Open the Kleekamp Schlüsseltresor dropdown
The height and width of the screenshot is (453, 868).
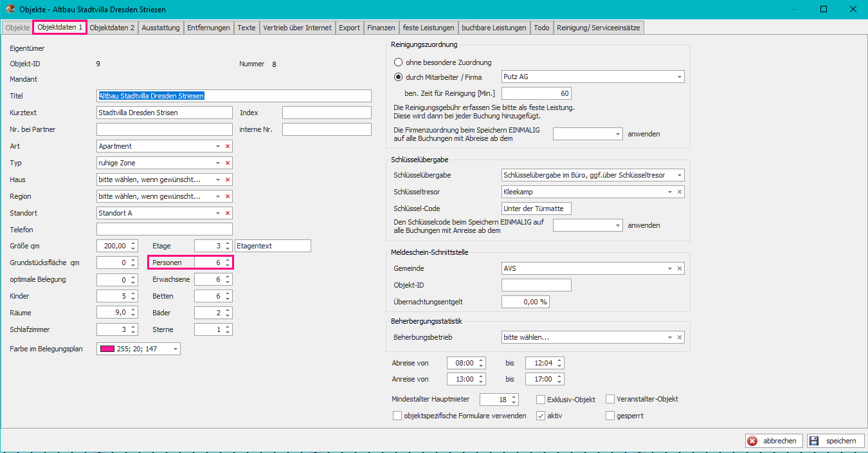(x=670, y=192)
